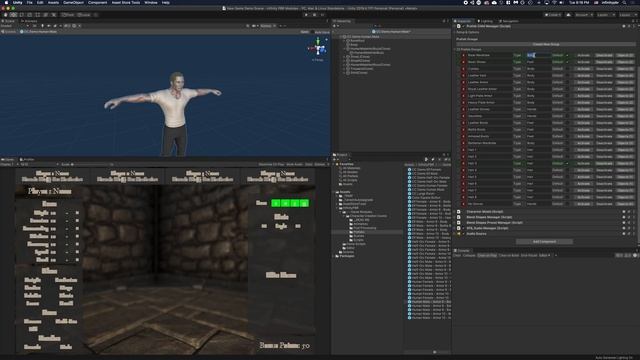This screenshot has width=640, height=360.
Task: Open the Prefab Child Manager component context menu
Action: point(634,26)
